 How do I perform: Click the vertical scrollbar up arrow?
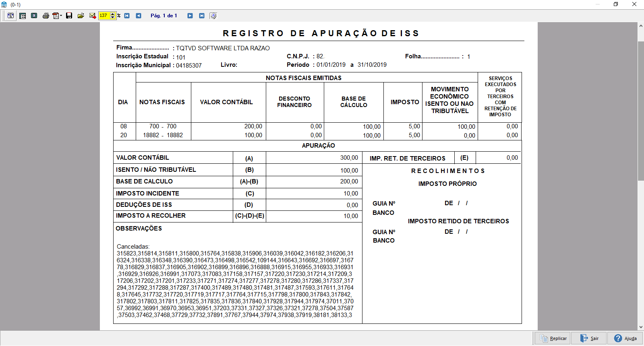coord(641,26)
